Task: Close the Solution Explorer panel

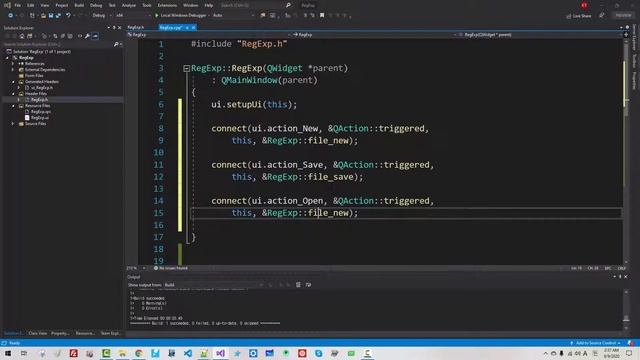Action: [x=120, y=28]
